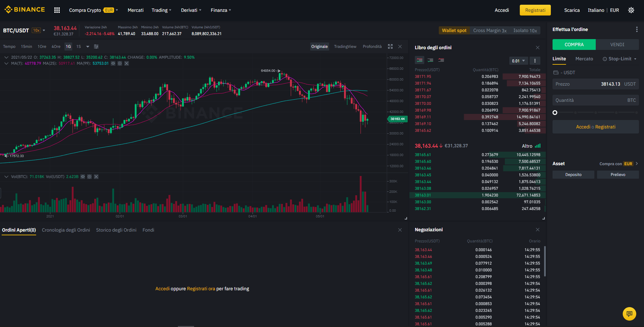Viewport: 644px width, 327px height.
Task: Show only sell orders in order book
Action: (x=441, y=60)
